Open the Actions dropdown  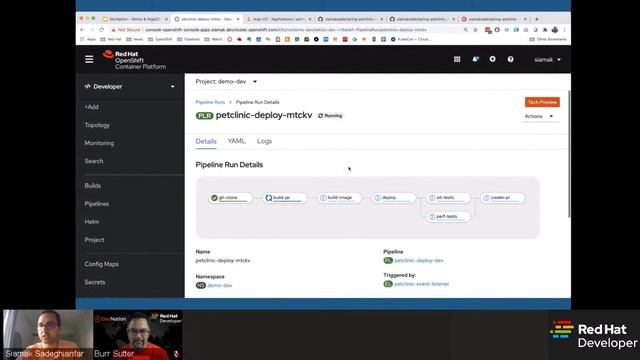pos(539,116)
